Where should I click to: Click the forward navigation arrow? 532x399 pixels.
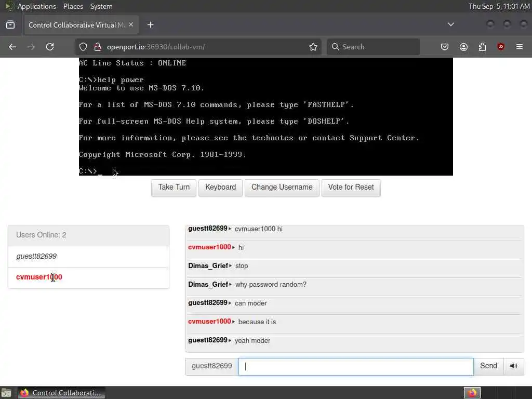click(31, 47)
